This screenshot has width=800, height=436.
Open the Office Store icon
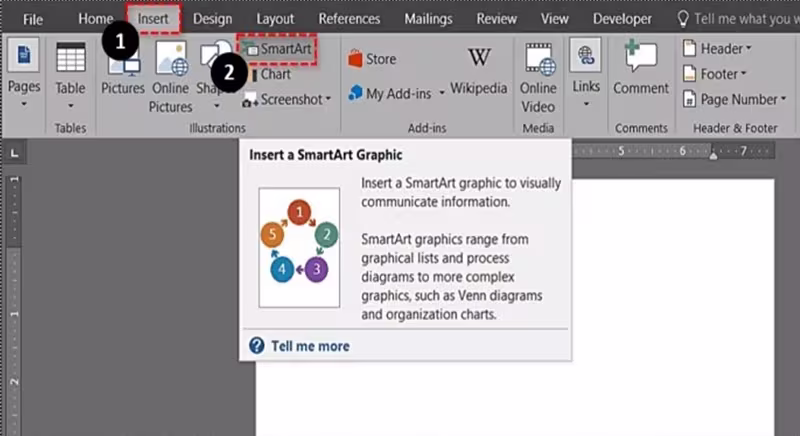click(355, 59)
